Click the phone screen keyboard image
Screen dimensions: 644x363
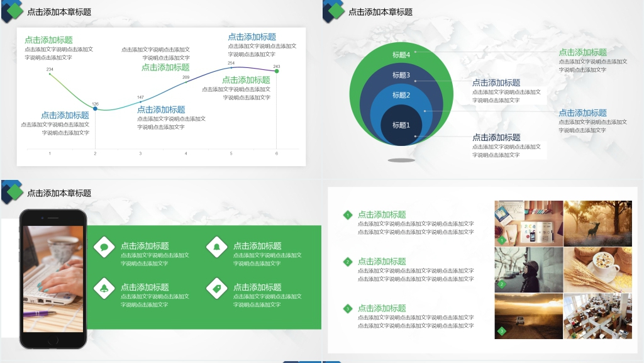coord(53,278)
